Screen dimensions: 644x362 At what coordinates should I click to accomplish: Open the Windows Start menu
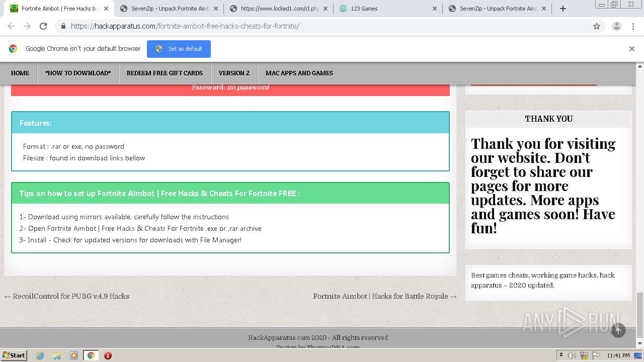(14, 355)
